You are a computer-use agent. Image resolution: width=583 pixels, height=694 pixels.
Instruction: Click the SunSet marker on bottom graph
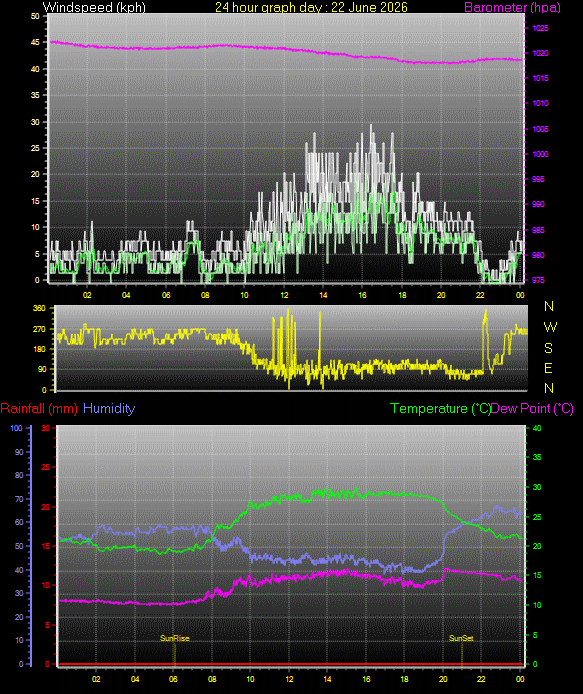(461, 638)
